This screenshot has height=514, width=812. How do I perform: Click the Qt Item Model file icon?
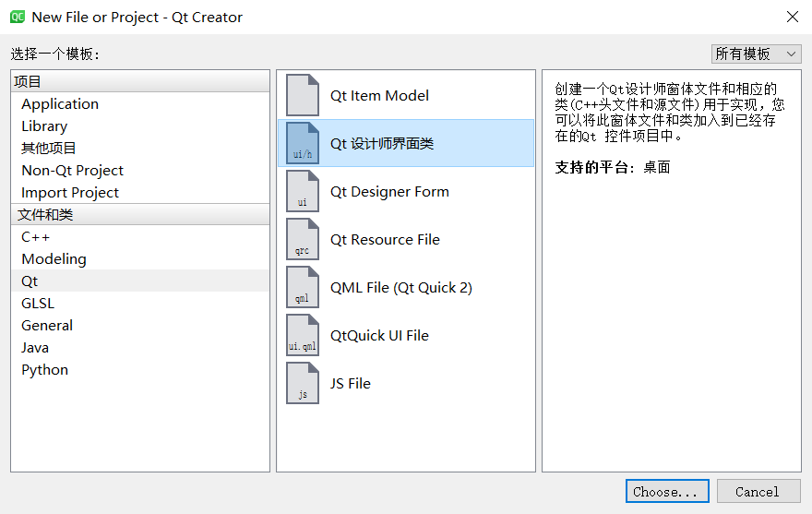(x=303, y=95)
